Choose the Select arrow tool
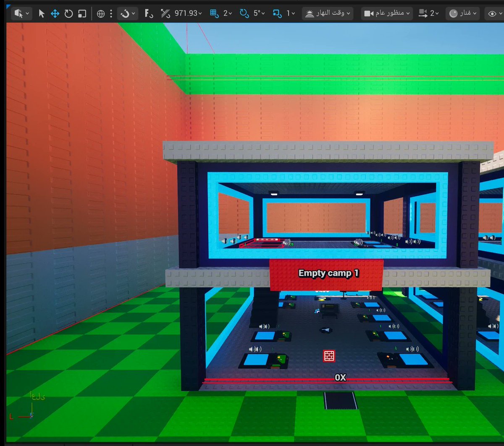504x446 pixels. (42, 13)
